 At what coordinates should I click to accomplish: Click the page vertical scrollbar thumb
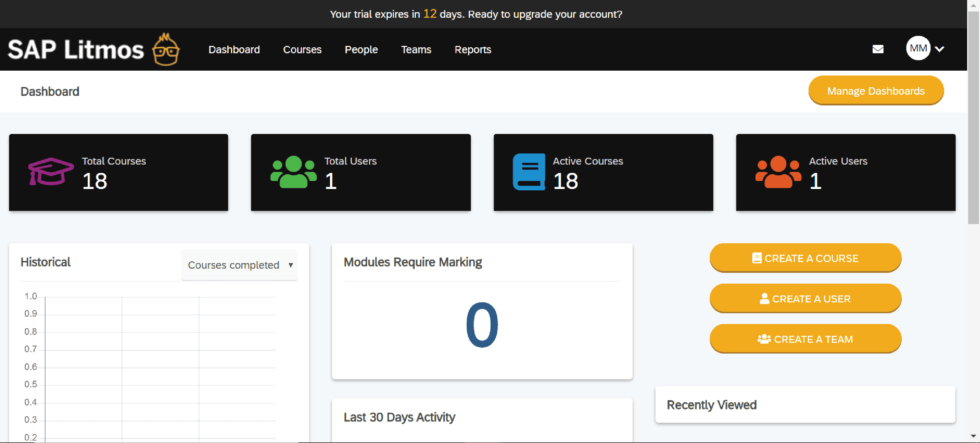pos(973,118)
